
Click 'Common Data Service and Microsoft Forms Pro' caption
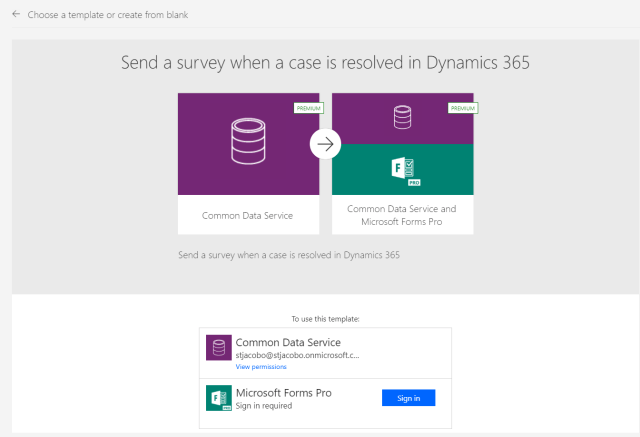click(x=402, y=215)
